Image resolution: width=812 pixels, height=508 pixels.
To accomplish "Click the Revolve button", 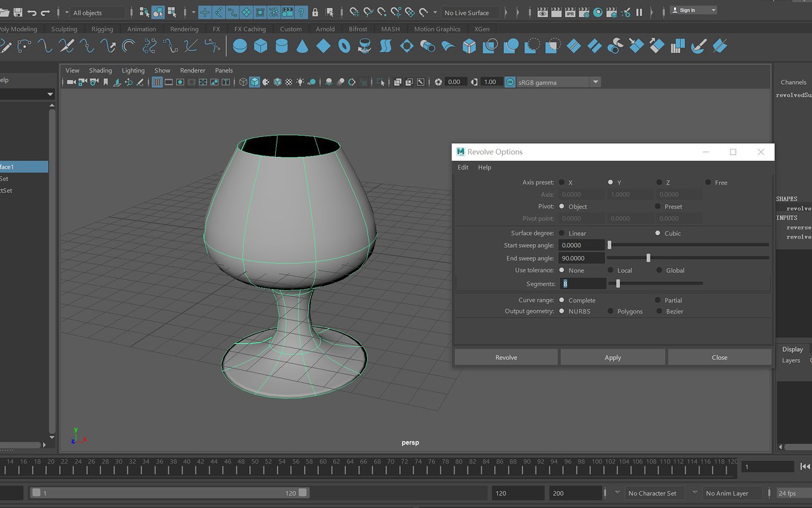I will click(506, 357).
